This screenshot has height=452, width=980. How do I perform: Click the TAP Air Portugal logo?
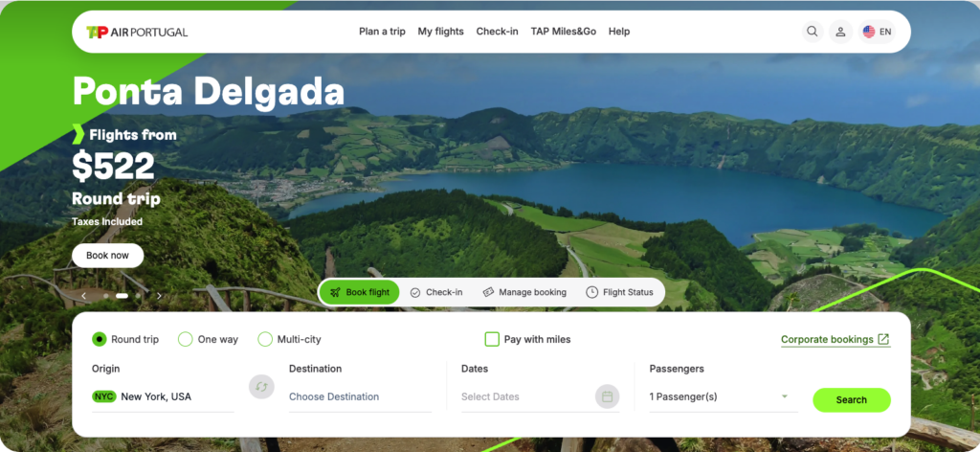pyautogui.click(x=137, y=32)
